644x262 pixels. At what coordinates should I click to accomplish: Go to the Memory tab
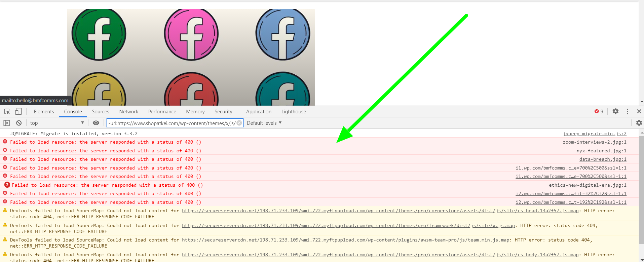click(195, 112)
